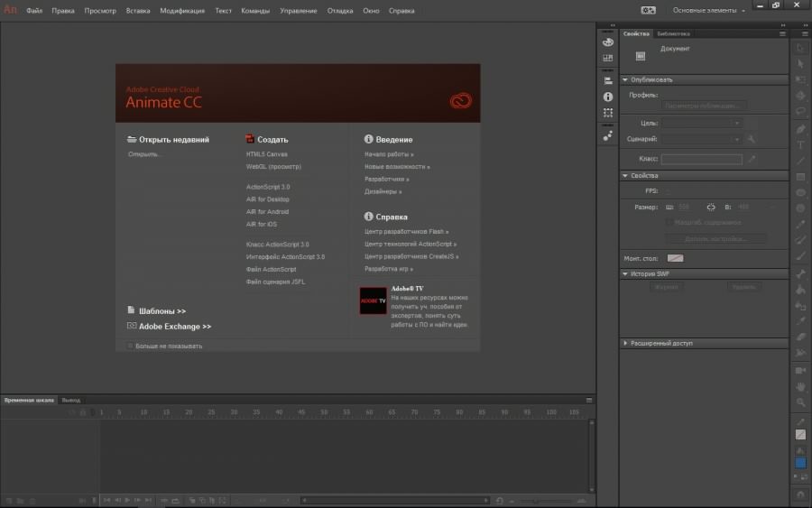Click the 'HTML5 Canvas' create link

(266, 154)
